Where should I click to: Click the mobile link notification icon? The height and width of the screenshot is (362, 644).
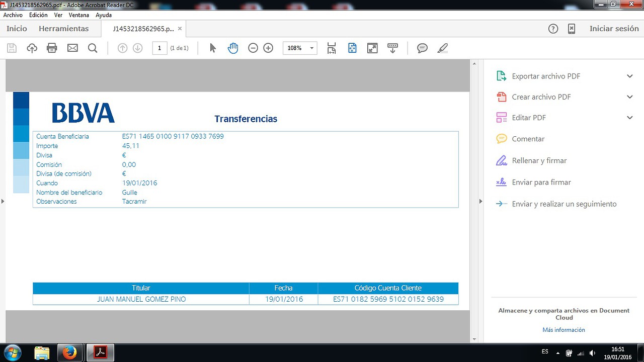point(572,29)
